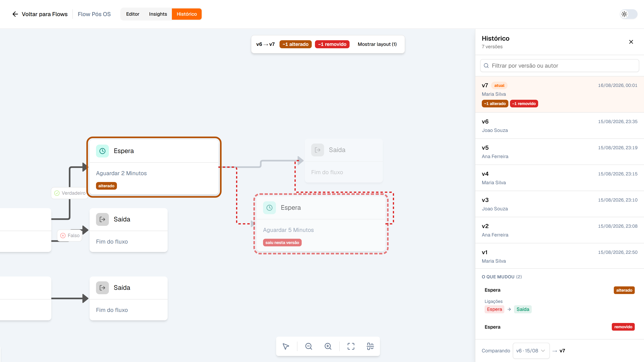
Task: Select version v2 by Ana Ferreira
Action: click(559, 230)
